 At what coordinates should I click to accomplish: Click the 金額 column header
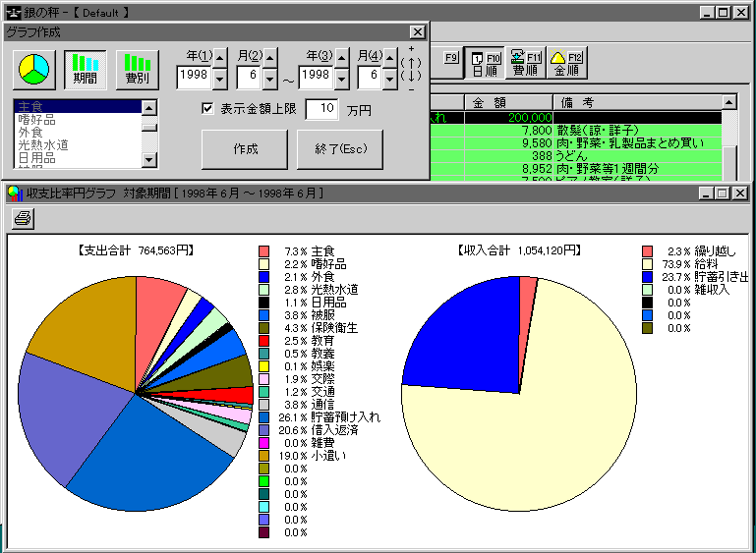[508, 102]
